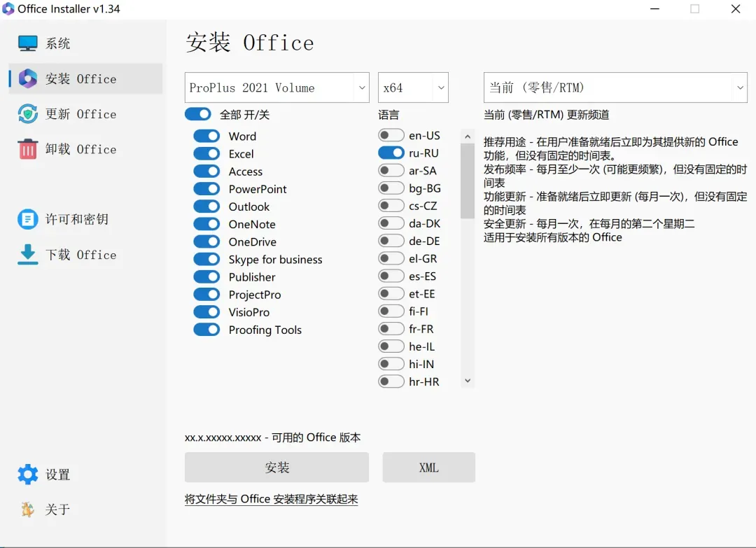Click 将文件夹与 Office 安装程序关联起来 link

coord(271,499)
